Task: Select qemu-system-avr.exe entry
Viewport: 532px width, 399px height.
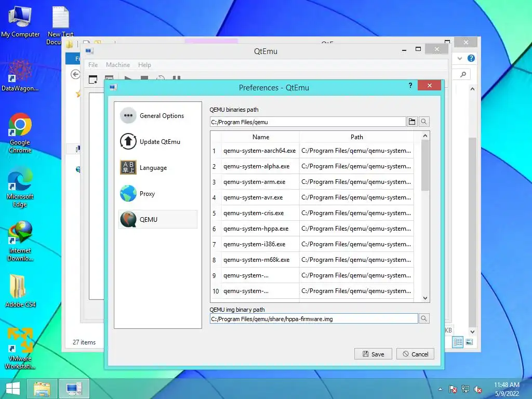Action: 260,197
